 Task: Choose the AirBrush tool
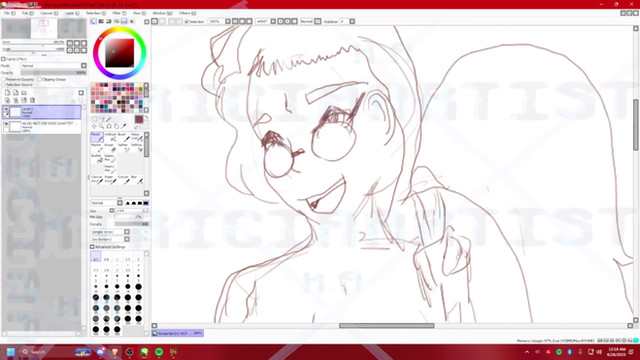click(110, 137)
